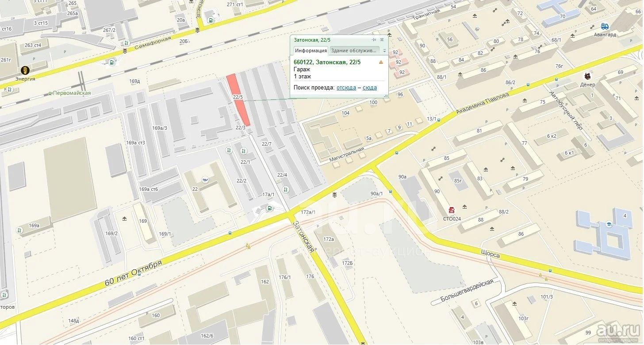Search route via the сюда link

370,88
